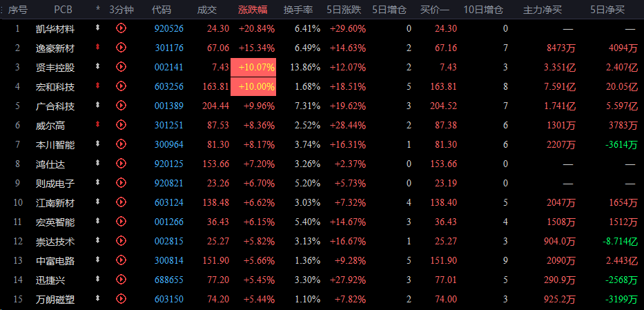644x310 pixels.
Task: Click the marker arrow icon beside 中富电路
Action: [x=97, y=260]
